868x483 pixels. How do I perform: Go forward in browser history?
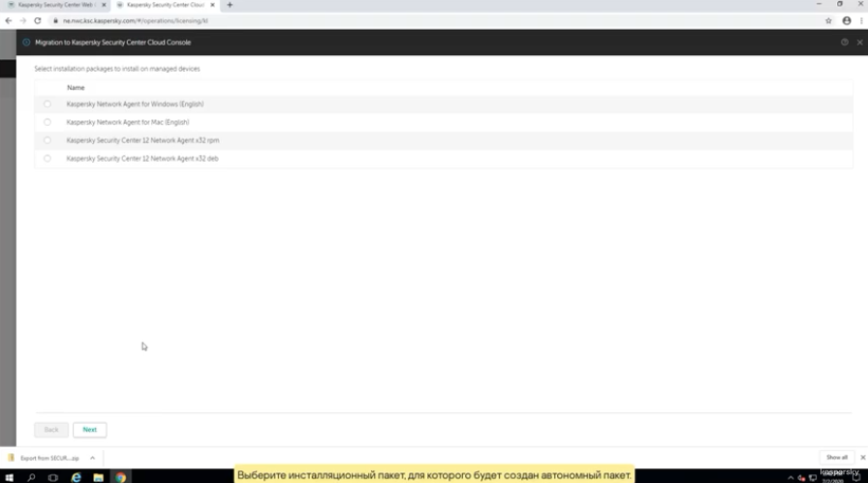(x=22, y=21)
